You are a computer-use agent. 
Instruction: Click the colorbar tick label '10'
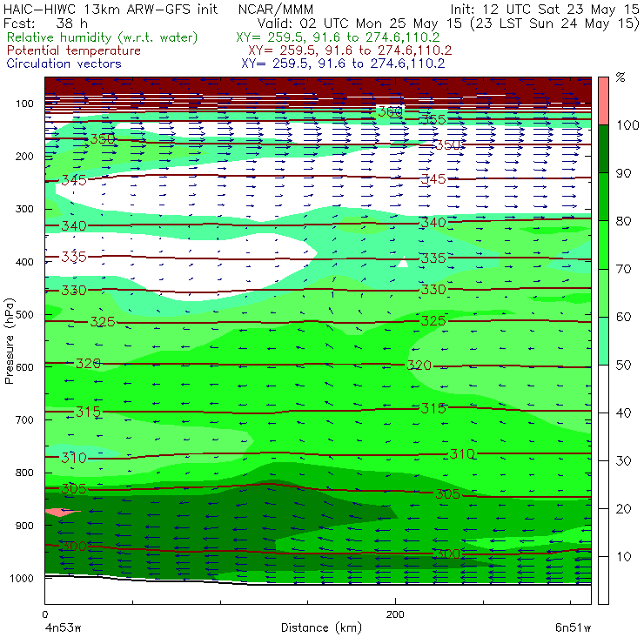pyautogui.click(x=623, y=557)
